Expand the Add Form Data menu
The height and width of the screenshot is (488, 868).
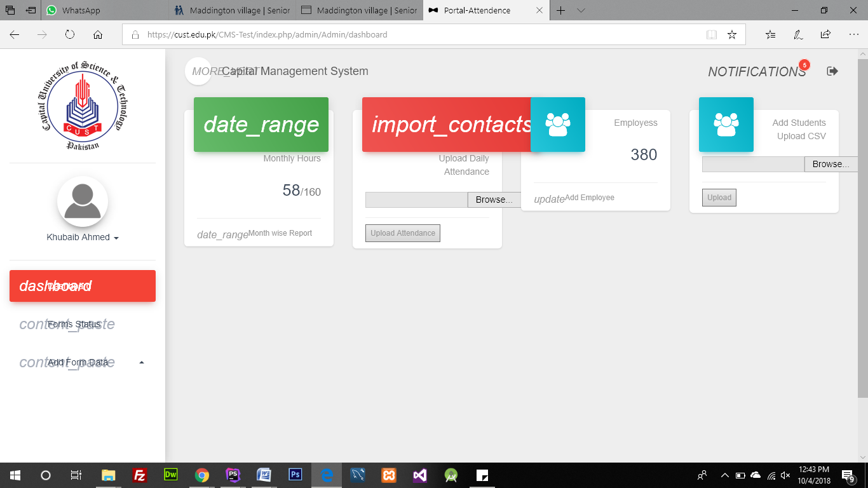coord(83,362)
